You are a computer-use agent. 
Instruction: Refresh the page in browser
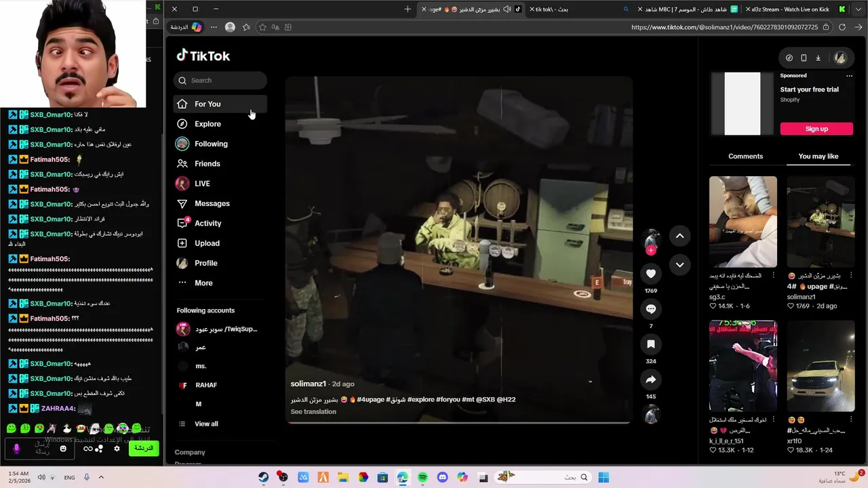842,27
